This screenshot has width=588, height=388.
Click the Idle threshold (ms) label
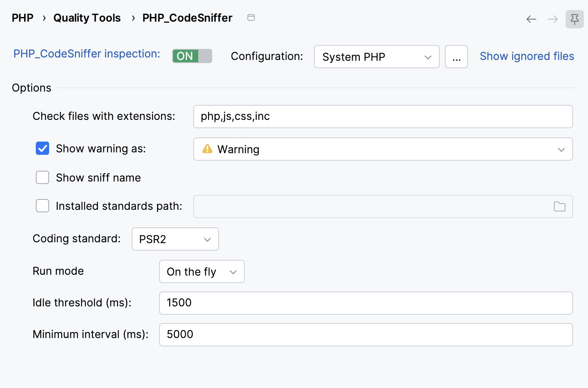[82, 303]
